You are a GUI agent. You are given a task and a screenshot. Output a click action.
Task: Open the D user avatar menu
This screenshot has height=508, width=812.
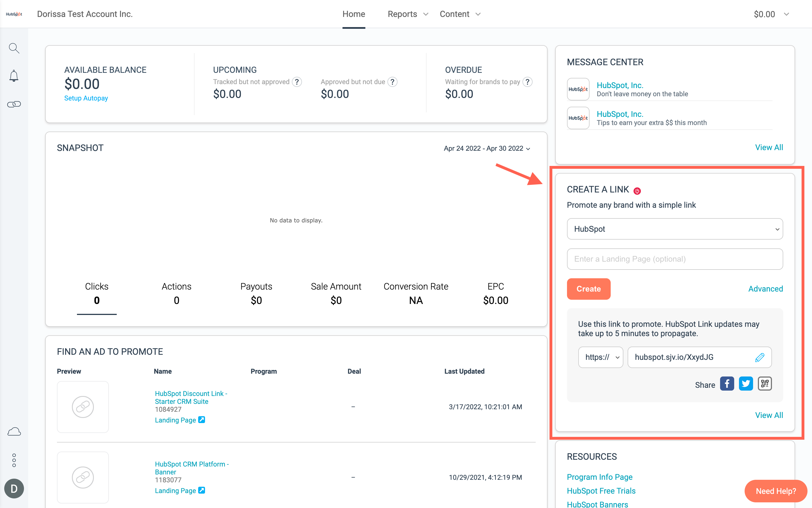(14, 489)
